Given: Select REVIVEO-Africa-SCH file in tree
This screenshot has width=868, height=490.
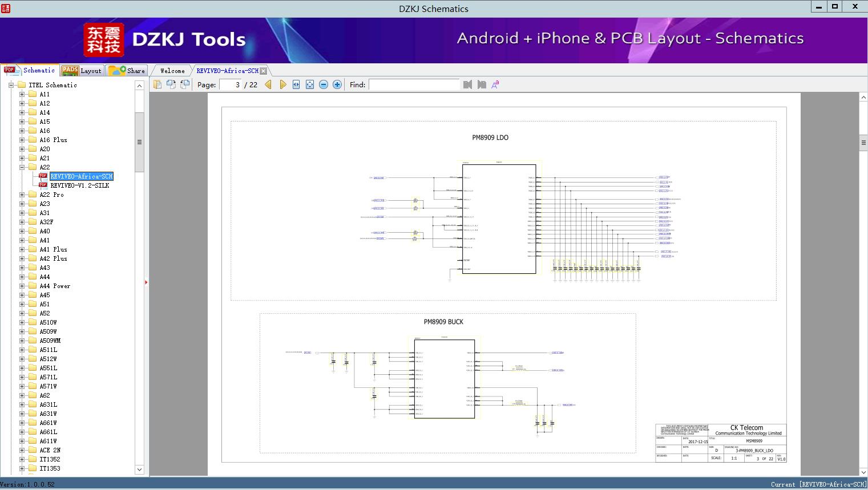Looking at the screenshot, I should pos(82,176).
